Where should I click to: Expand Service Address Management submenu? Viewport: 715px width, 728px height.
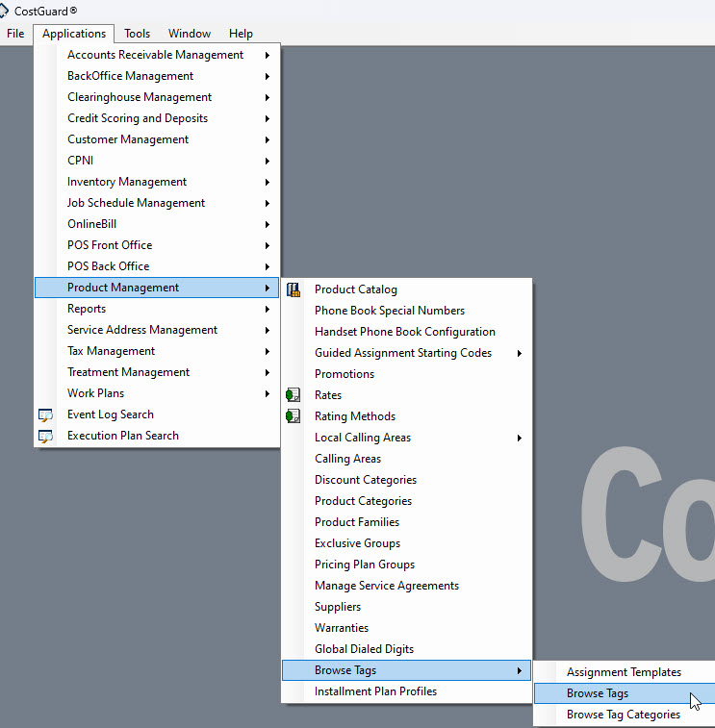pyautogui.click(x=157, y=330)
